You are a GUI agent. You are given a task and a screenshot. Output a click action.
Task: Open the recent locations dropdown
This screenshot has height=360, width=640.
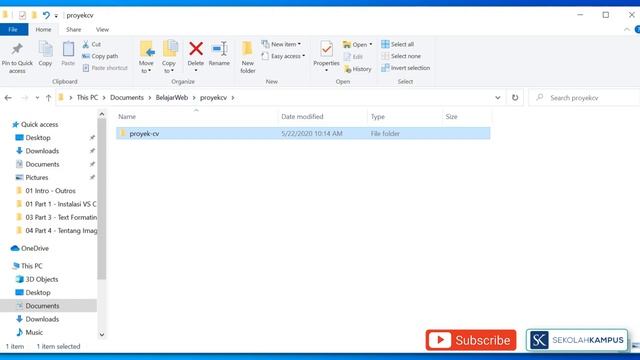37,98
